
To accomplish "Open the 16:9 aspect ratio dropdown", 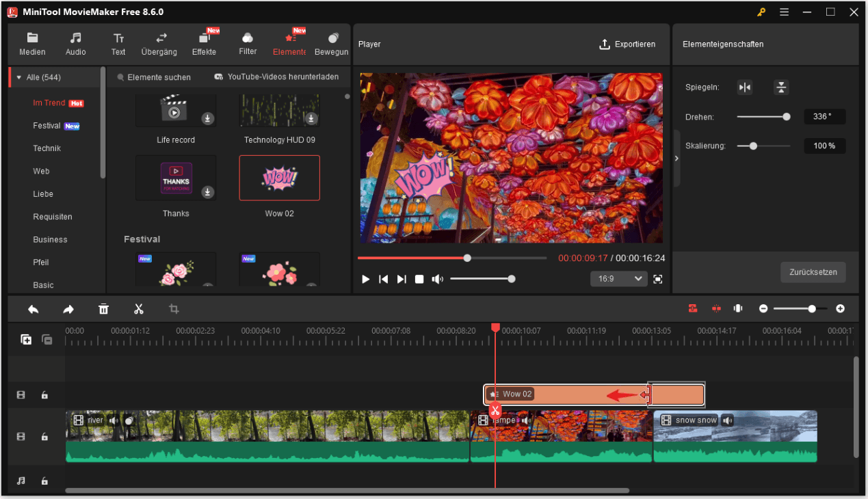I will pos(618,279).
